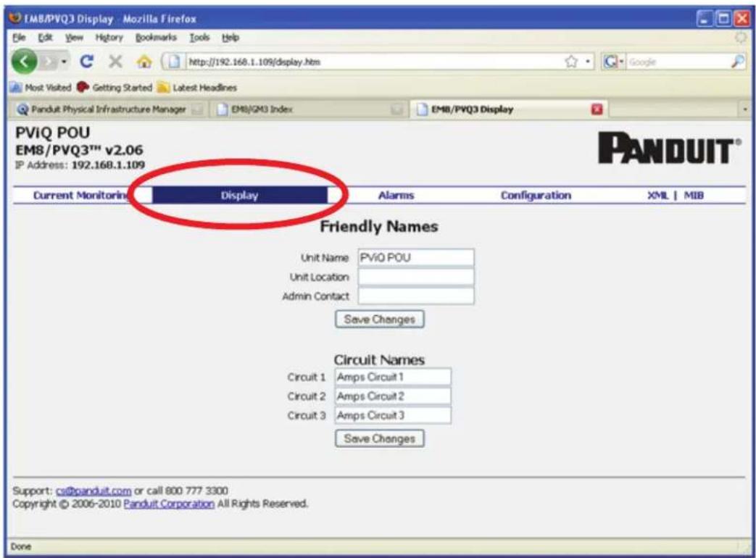Open the address bar history dropdown
Screen dimensions: 756x558
(x=588, y=62)
